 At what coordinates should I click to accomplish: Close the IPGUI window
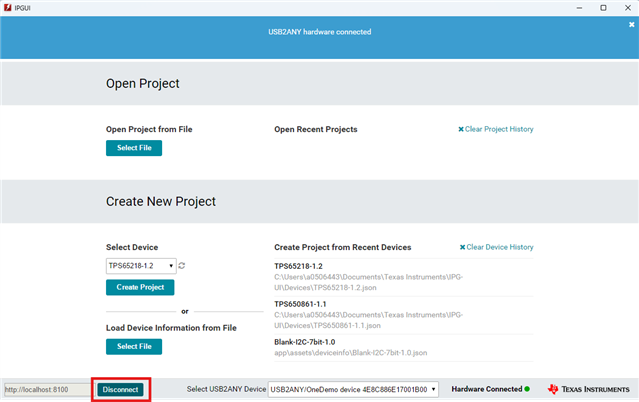pos(628,8)
